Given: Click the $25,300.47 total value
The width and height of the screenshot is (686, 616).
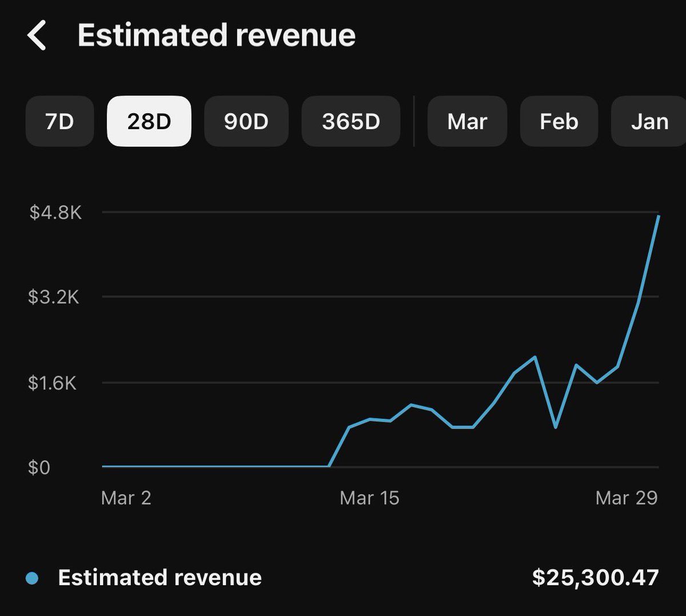Looking at the screenshot, I should point(595,578).
